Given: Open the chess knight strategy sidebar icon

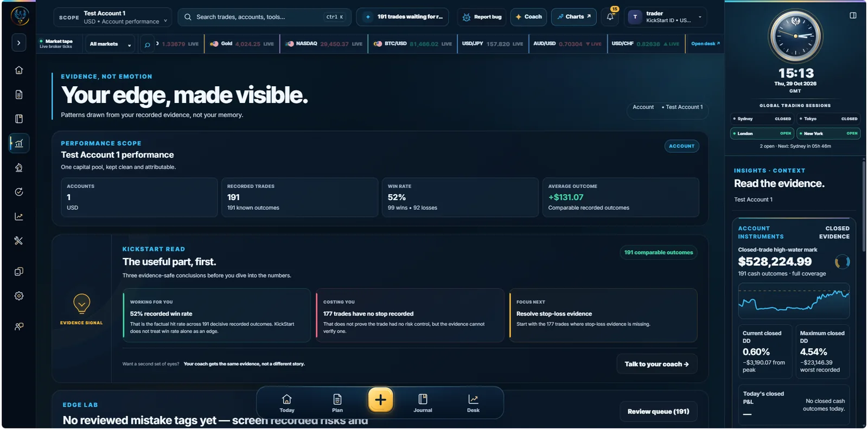Looking at the screenshot, I should point(19,168).
